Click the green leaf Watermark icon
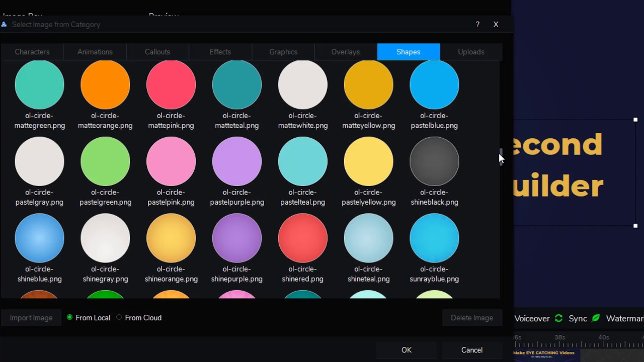 (596, 318)
